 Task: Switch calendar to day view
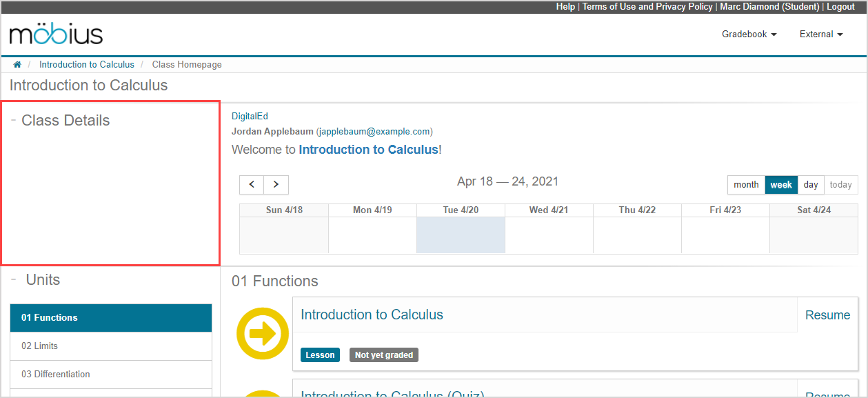[x=811, y=185]
